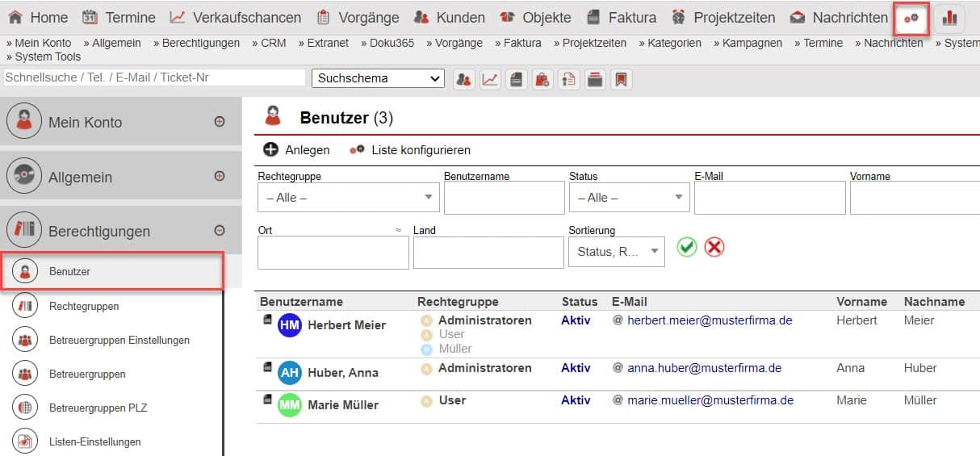
Task: Reset filters with the red X icon
Action: [714, 248]
